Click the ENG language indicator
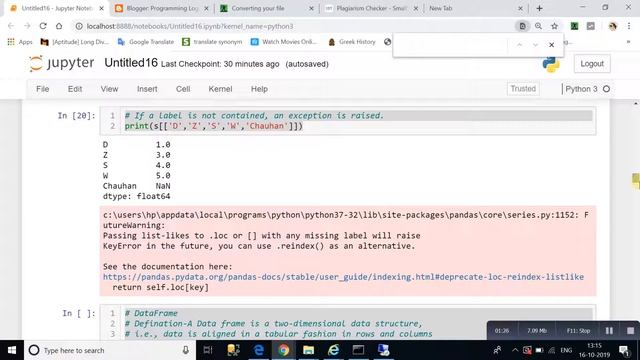 coord(566,350)
